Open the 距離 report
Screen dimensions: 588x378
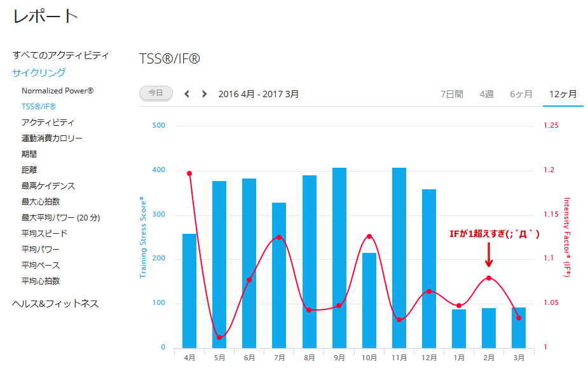click(x=29, y=170)
